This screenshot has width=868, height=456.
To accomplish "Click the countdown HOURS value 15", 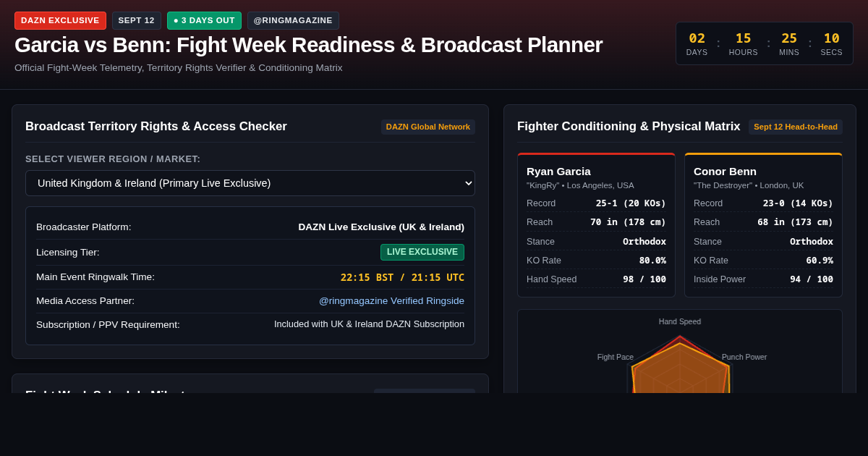I will point(744,38).
